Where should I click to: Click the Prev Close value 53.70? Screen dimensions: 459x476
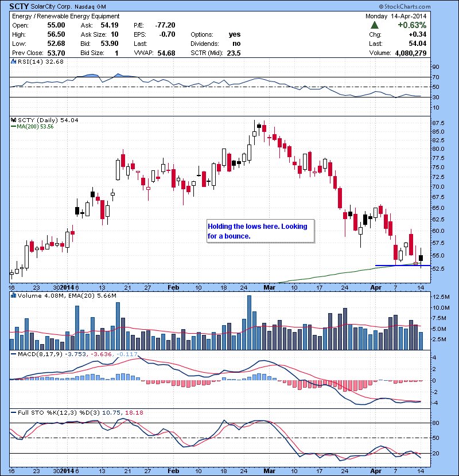click(56, 53)
